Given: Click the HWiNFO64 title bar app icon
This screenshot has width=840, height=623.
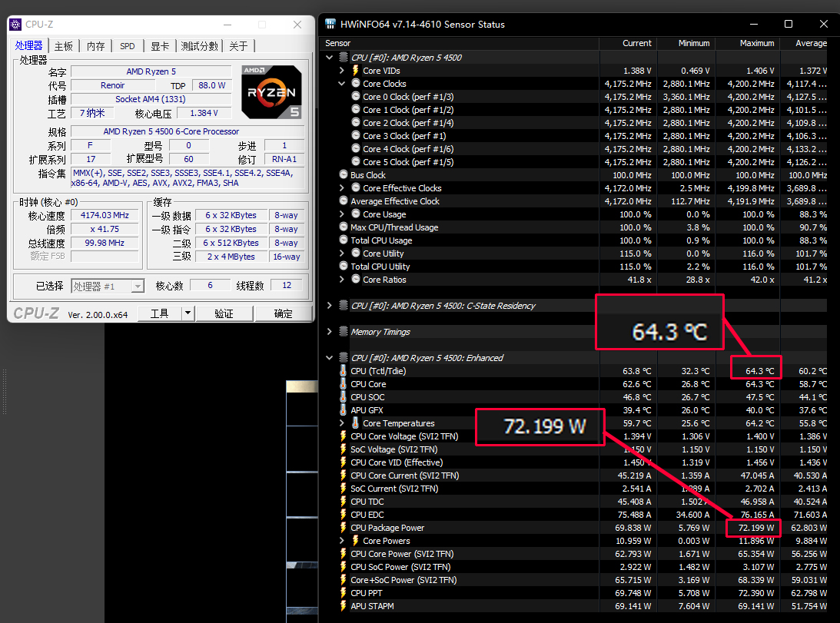Looking at the screenshot, I should click(x=330, y=24).
